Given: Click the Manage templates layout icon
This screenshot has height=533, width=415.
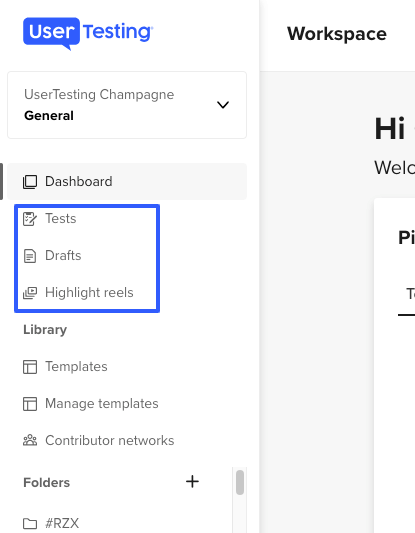Looking at the screenshot, I should pos(30,404).
